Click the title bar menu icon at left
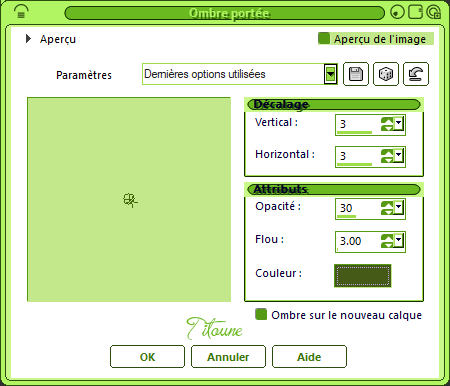Image resolution: width=450 pixels, height=386 pixels. [x=21, y=12]
